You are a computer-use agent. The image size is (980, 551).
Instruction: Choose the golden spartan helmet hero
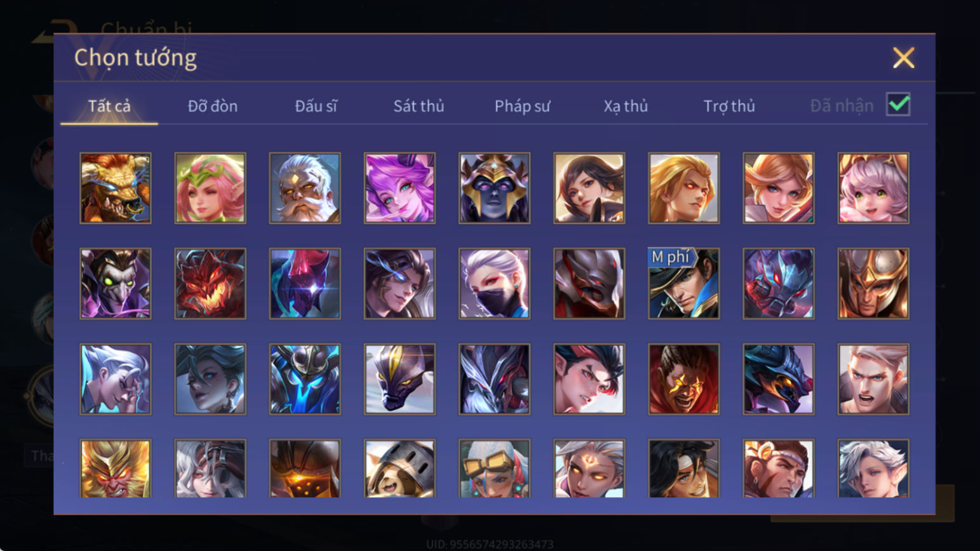873,283
